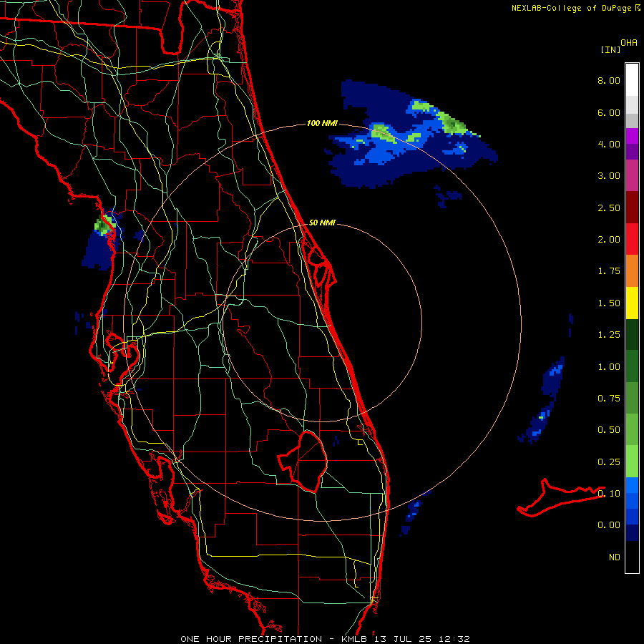Click the 1.25 legend value
The image size is (644, 644).
609,335
